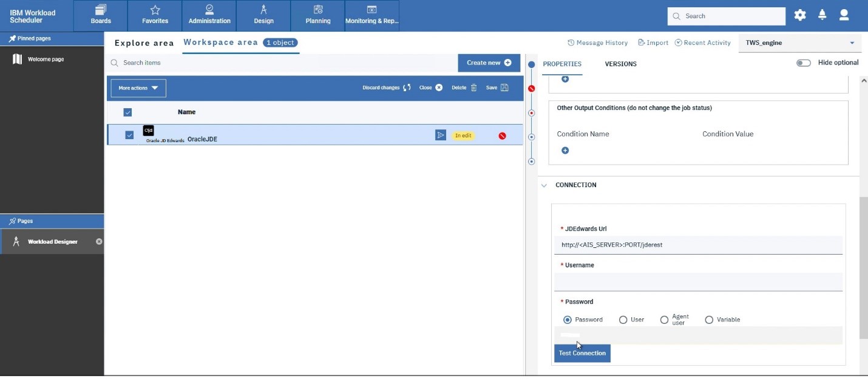The image size is (868, 381).
Task: Click the Create new button
Action: [489, 63]
